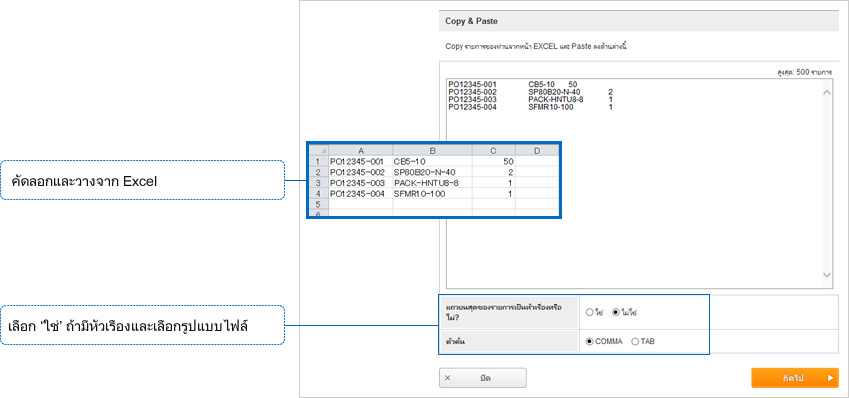This screenshot has height=398, width=849.
Task: Click the arrow icon on the next button
Action: point(831,378)
